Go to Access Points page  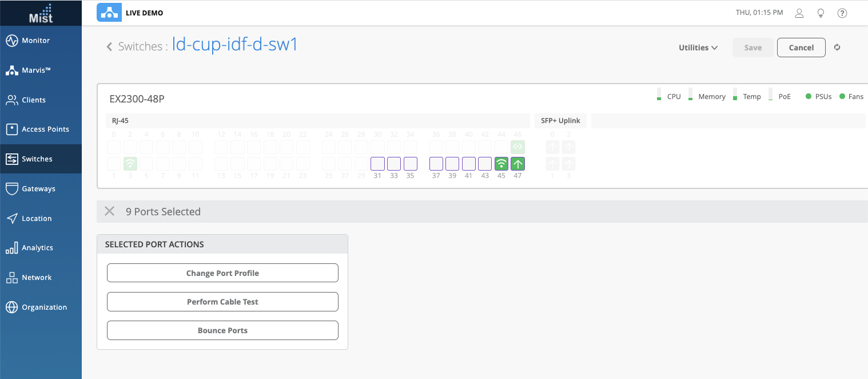click(x=45, y=129)
